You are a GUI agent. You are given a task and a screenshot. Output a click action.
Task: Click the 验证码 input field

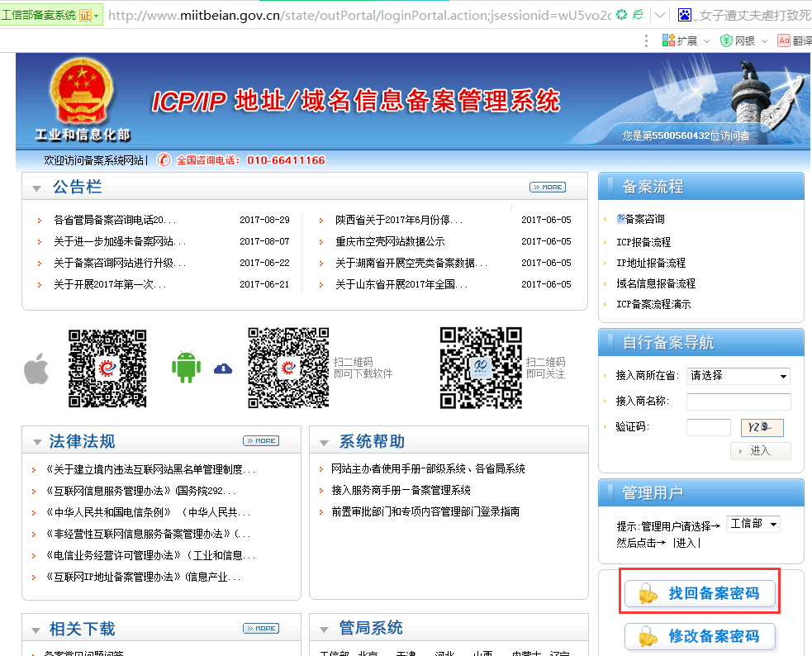click(x=708, y=427)
